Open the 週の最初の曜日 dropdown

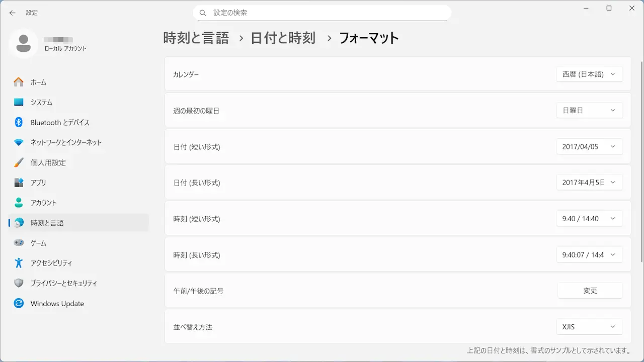pos(589,110)
